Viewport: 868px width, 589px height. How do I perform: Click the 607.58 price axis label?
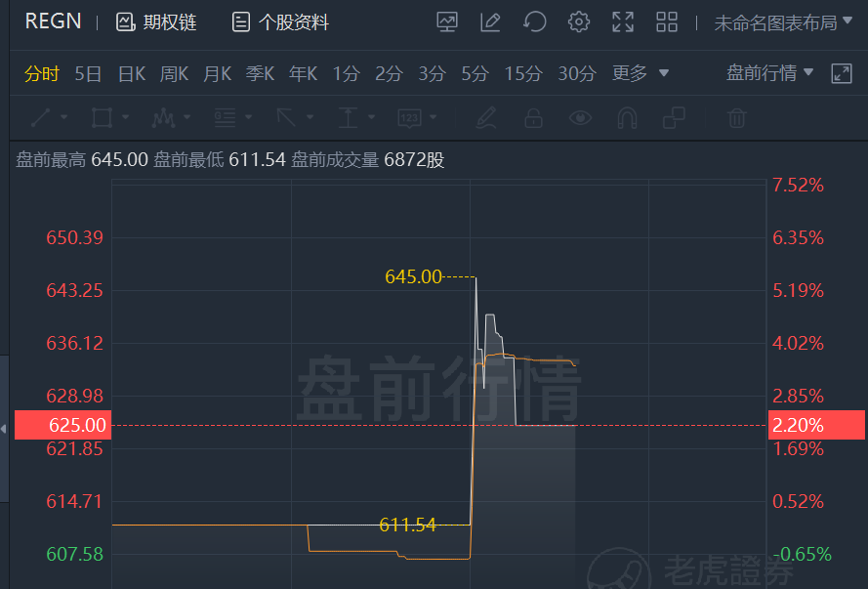click(x=75, y=554)
